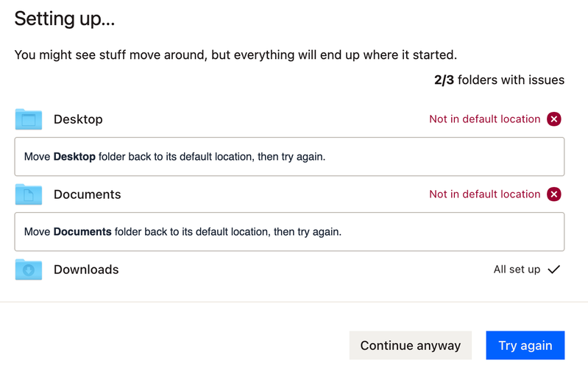This screenshot has height=383, width=588.
Task: Select the Downloads folder name label
Action: pos(86,270)
